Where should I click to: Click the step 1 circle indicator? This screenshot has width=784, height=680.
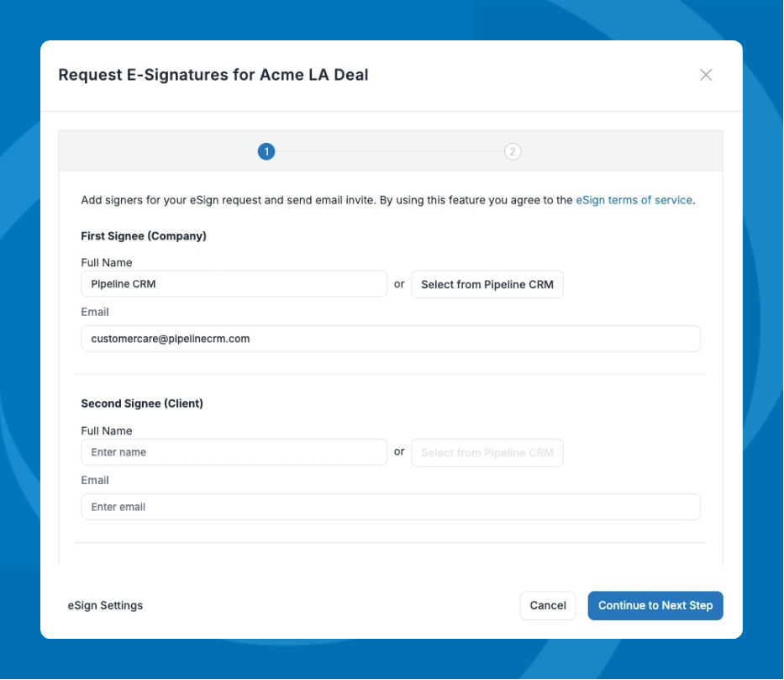click(x=266, y=152)
